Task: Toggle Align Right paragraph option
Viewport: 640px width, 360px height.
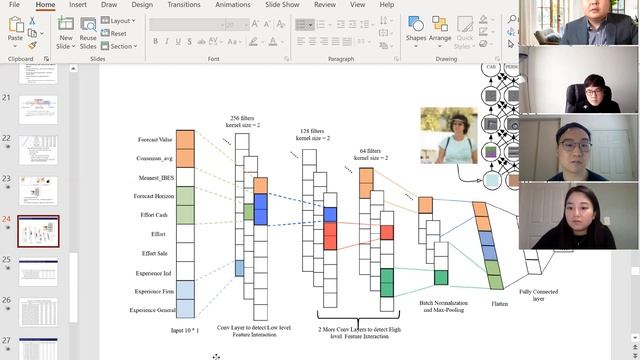Action: pos(324,42)
